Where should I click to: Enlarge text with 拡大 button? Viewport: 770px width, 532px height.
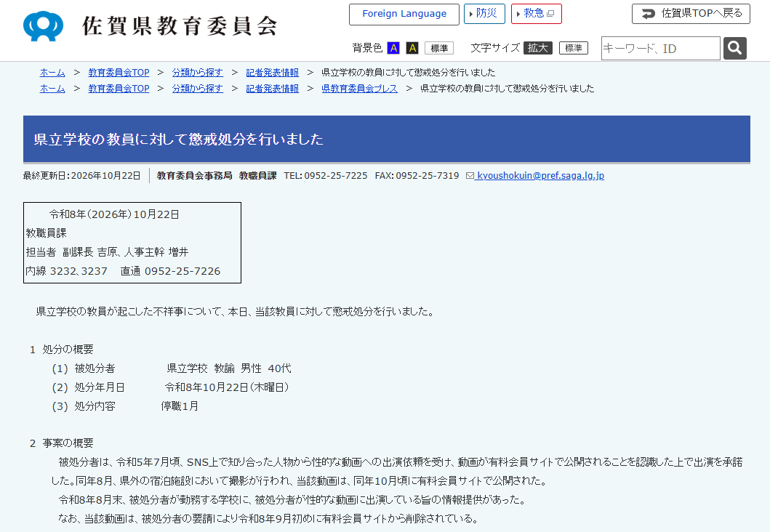coord(538,48)
